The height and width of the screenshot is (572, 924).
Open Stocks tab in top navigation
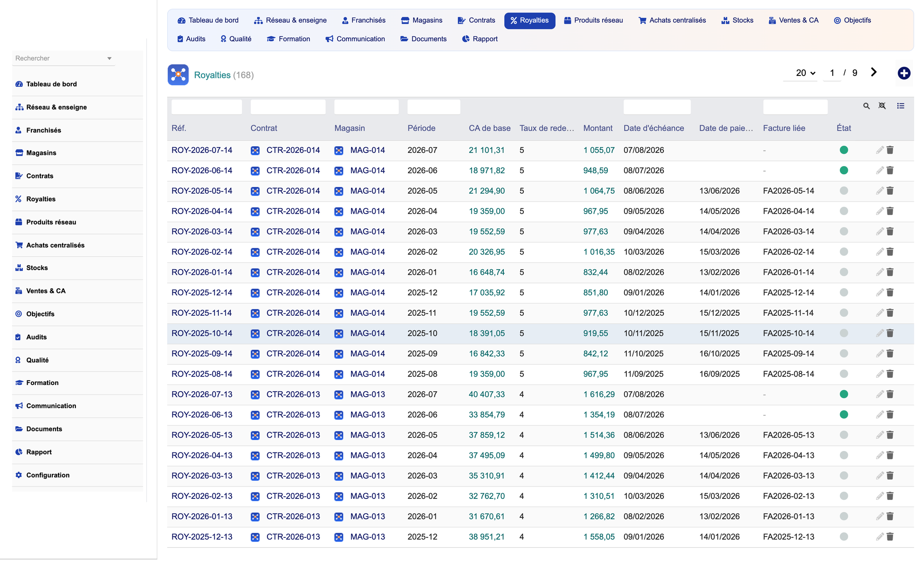coord(737,20)
